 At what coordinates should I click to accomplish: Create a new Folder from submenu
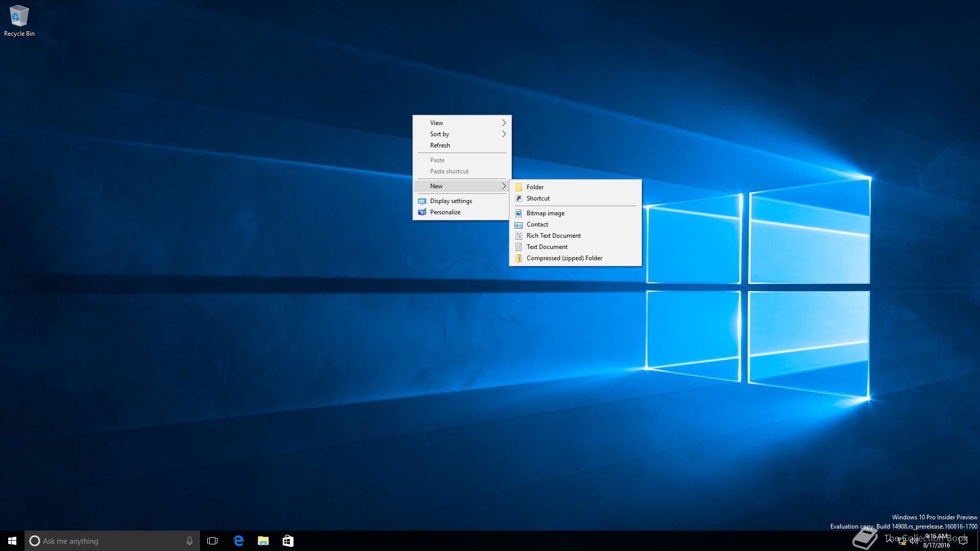pos(575,187)
